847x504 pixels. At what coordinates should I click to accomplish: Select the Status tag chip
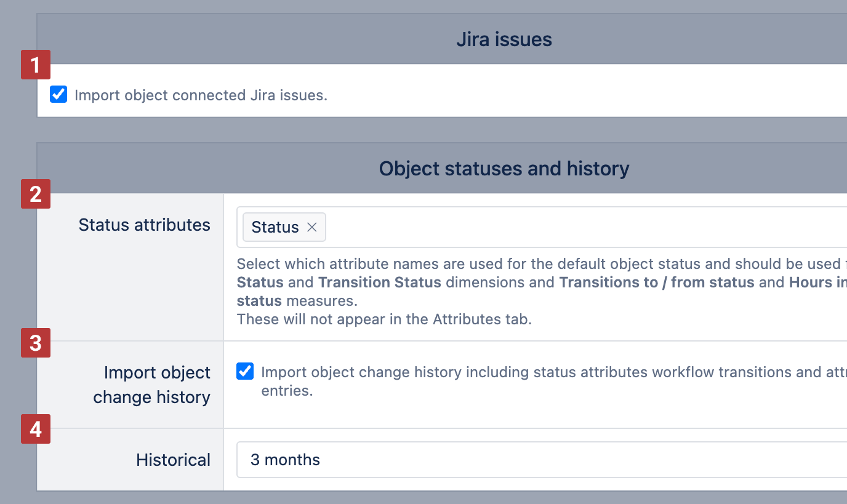point(275,227)
